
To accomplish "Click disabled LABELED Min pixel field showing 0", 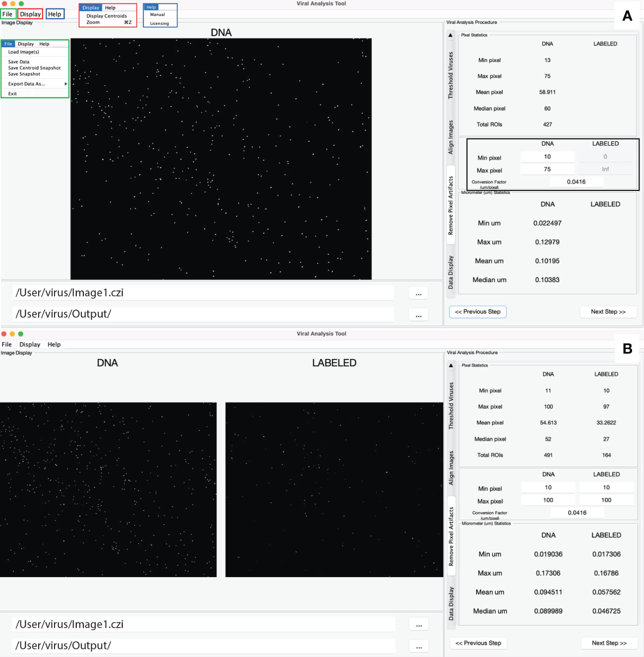I will click(x=605, y=157).
